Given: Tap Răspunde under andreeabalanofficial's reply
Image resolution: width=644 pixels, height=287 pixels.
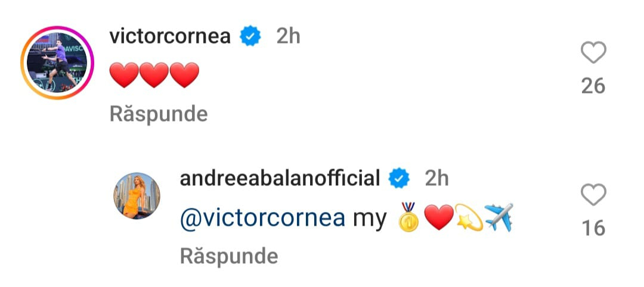Looking at the screenshot, I should pyautogui.click(x=228, y=256).
